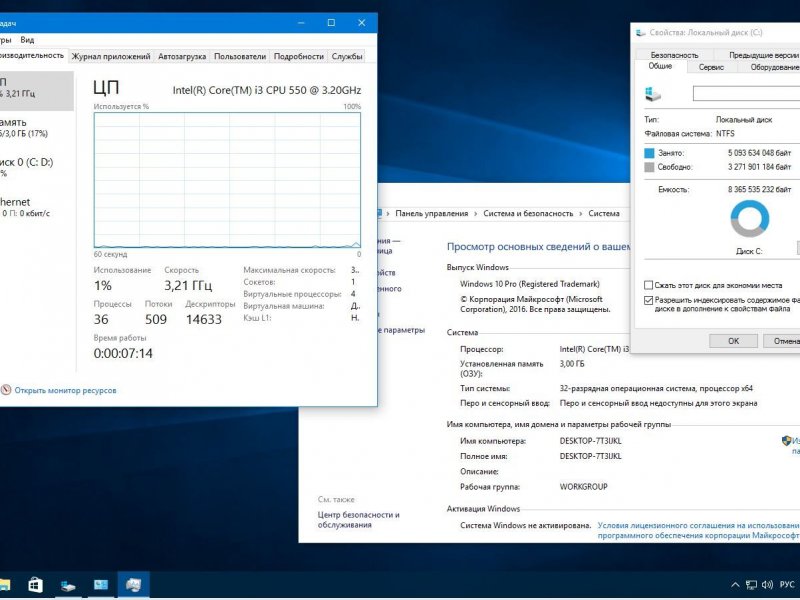This screenshot has width=800, height=600.
Task: Click OK in disk properties
Action: coord(733,341)
